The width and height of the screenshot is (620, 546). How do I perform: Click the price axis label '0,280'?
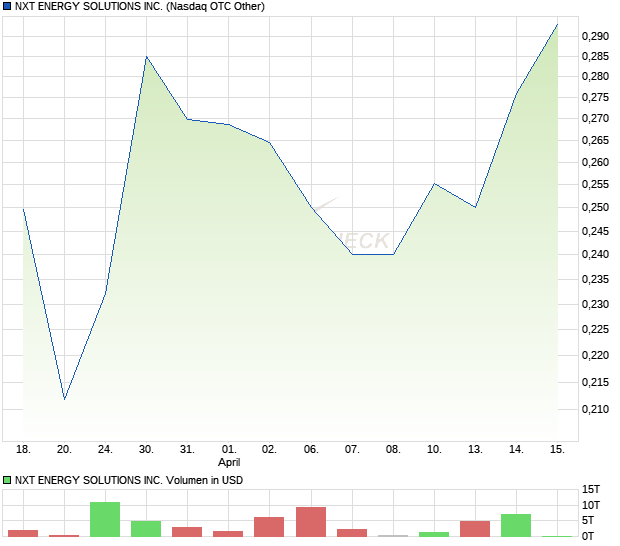tap(595, 76)
